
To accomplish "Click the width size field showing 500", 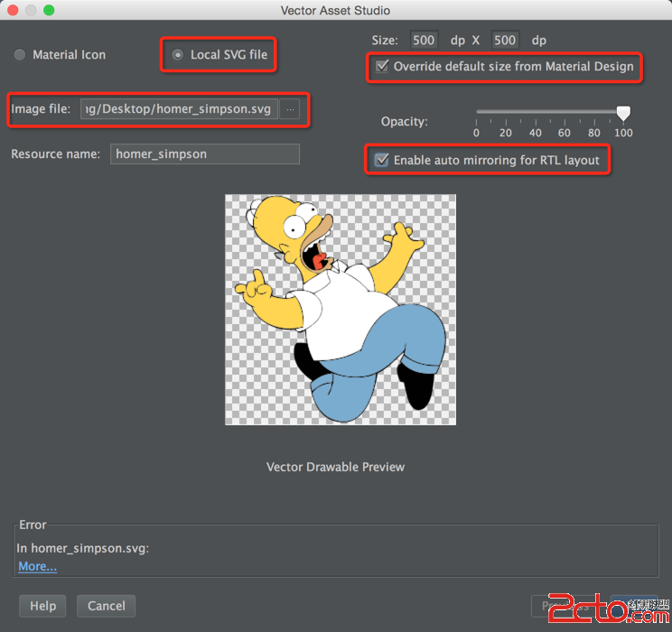I will (x=424, y=41).
